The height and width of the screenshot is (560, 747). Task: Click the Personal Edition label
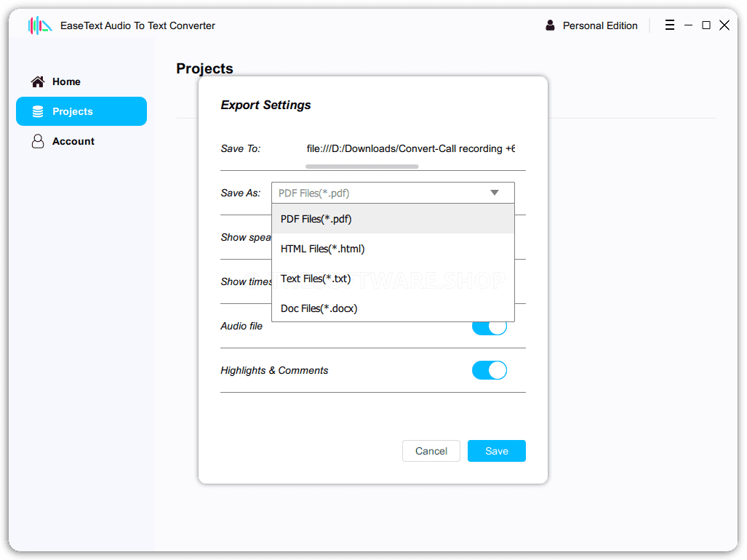click(x=600, y=25)
